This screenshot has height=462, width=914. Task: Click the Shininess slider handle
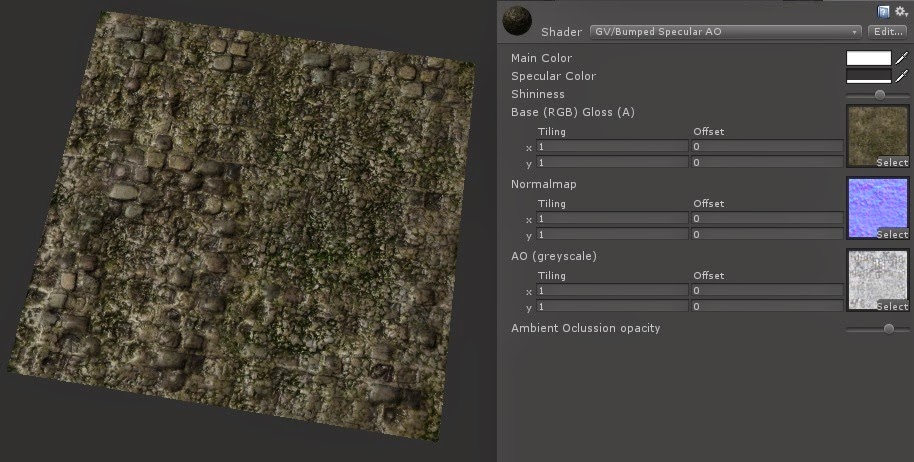click(x=880, y=94)
